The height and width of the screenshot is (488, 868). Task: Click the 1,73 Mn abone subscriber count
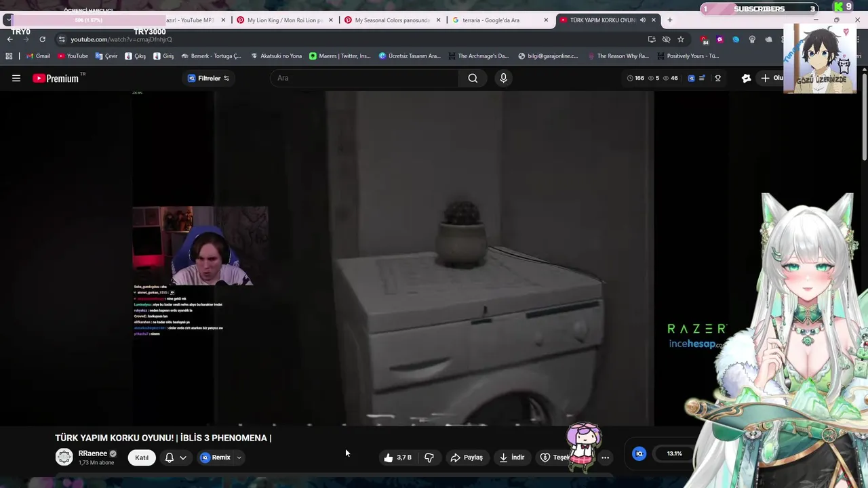click(x=97, y=463)
